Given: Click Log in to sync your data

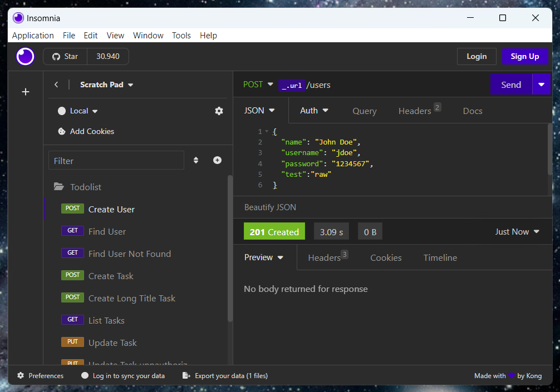Looking at the screenshot, I should pyautogui.click(x=123, y=375).
